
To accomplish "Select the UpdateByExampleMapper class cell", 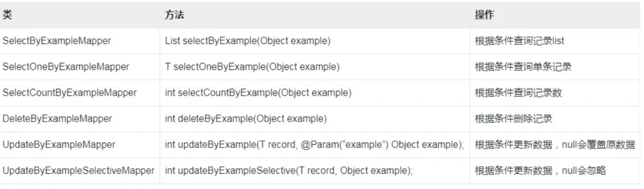I will (x=59, y=145).
